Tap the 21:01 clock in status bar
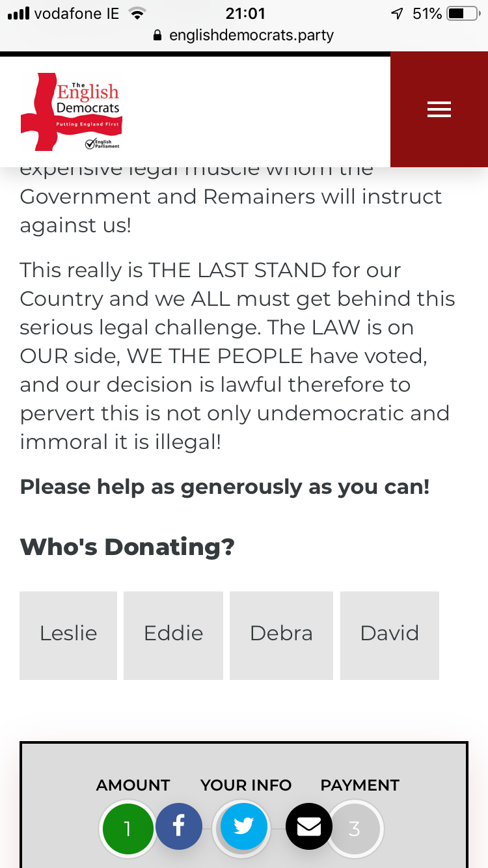The height and width of the screenshot is (868, 488). (x=245, y=14)
